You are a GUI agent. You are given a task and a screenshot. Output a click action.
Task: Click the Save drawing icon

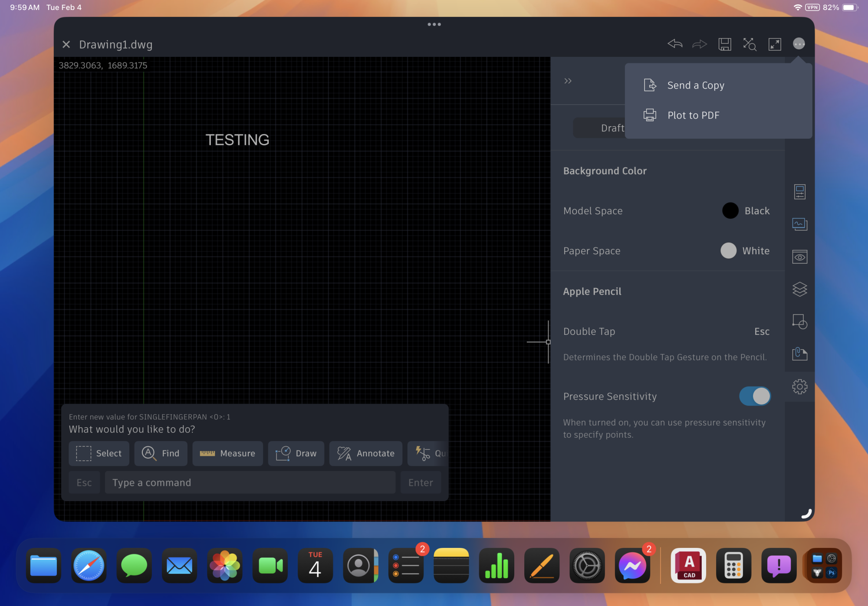pyautogui.click(x=724, y=44)
